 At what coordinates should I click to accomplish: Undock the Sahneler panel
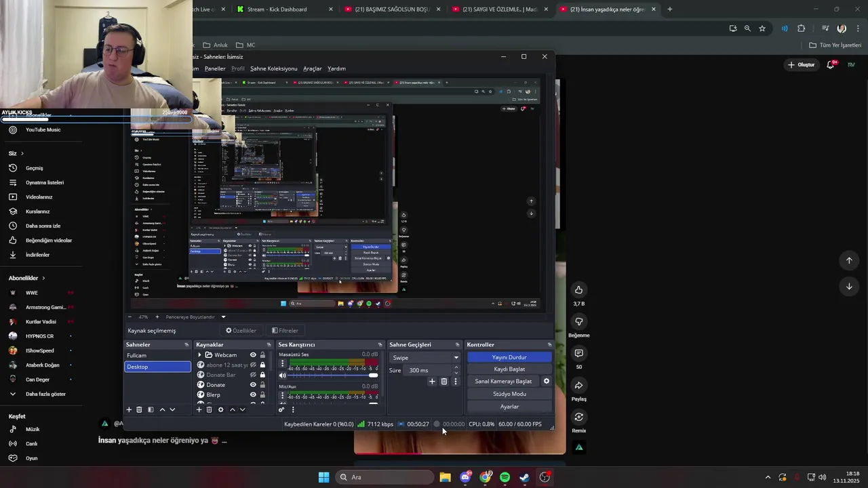[186, 345]
